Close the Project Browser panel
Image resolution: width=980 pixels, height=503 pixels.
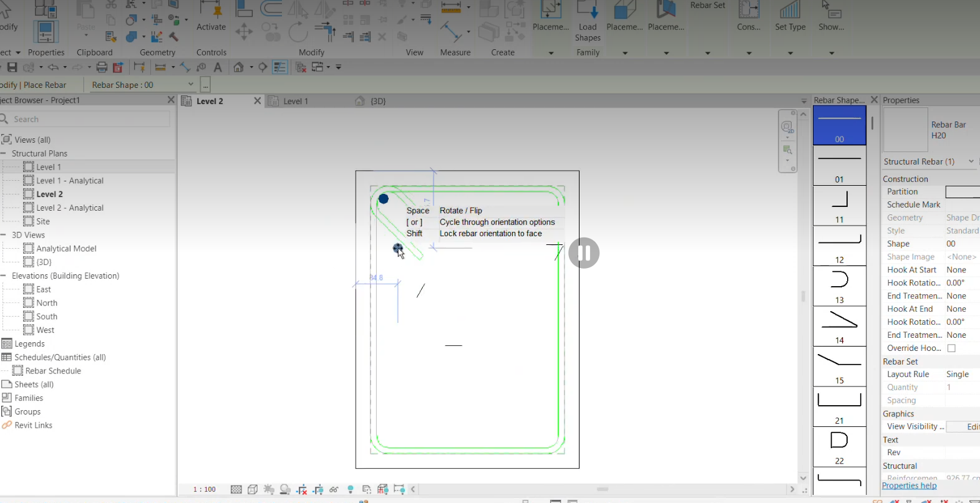pos(171,100)
